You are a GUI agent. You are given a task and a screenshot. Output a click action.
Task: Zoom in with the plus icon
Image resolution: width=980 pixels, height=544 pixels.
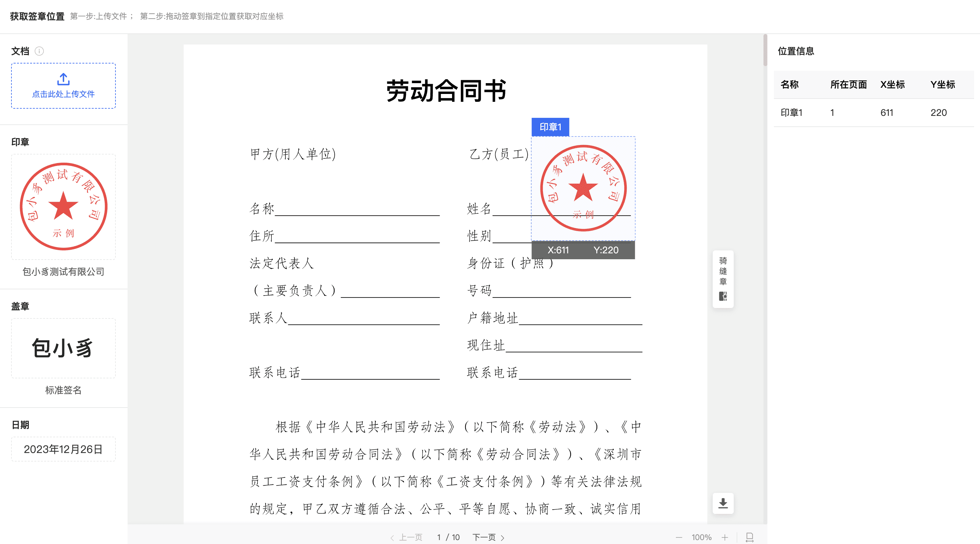tap(725, 537)
